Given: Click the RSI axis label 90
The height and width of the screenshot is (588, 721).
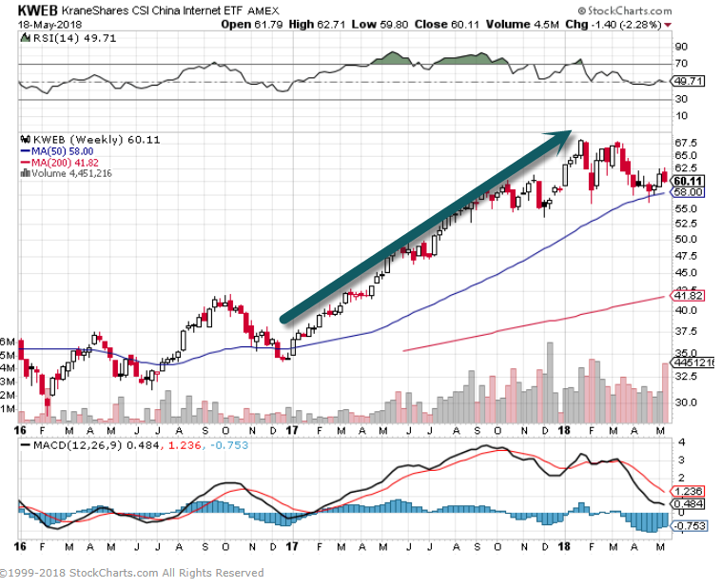Looking at the screenshot, I should pyautogui.click(x=681, y=47).
